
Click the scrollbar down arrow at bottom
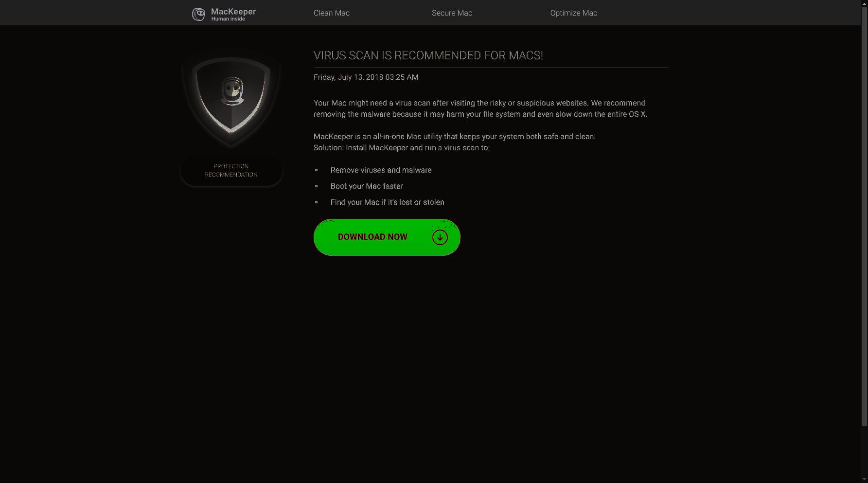[864, 479]
